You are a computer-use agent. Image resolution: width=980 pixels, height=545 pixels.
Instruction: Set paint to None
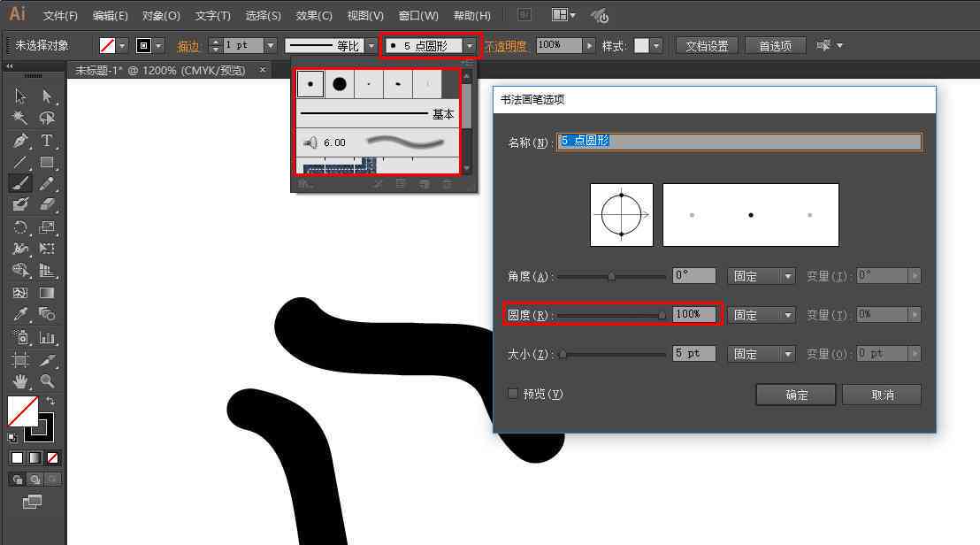coord(53,458)
